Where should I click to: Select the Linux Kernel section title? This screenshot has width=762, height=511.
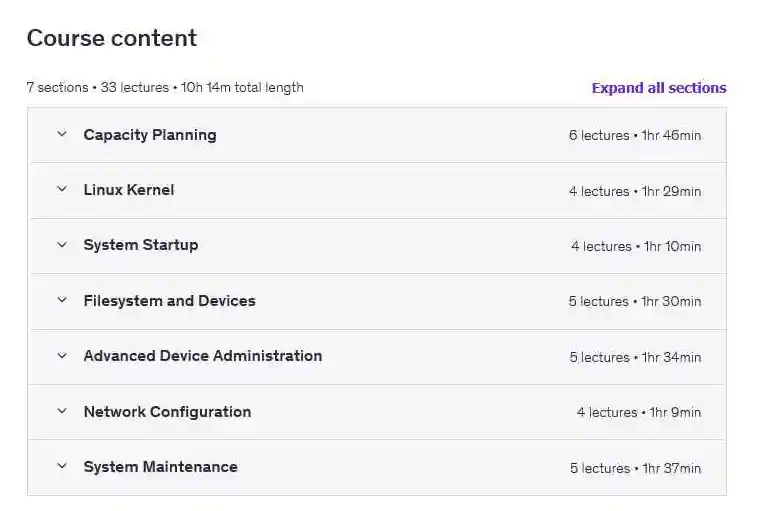[129, 190]
